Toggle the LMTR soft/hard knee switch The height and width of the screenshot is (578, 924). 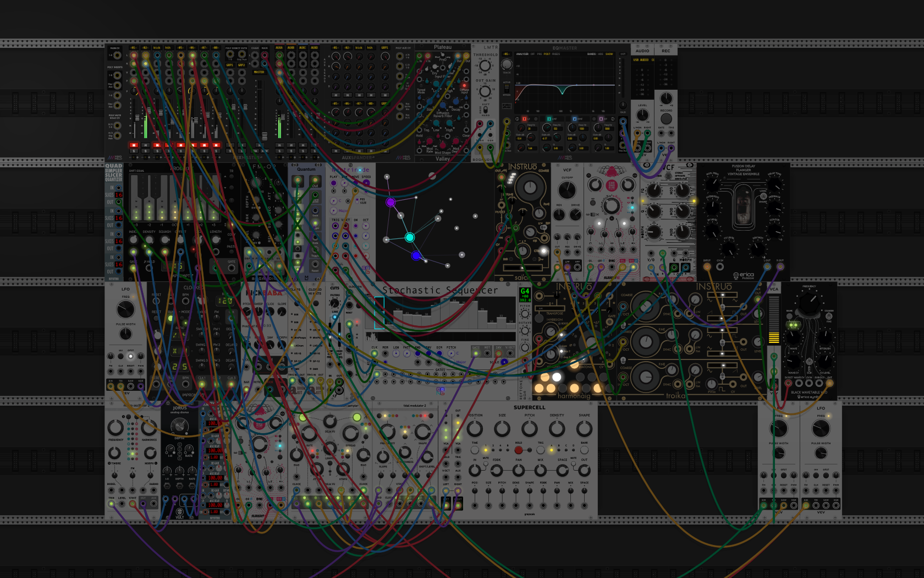pos(485,110)
